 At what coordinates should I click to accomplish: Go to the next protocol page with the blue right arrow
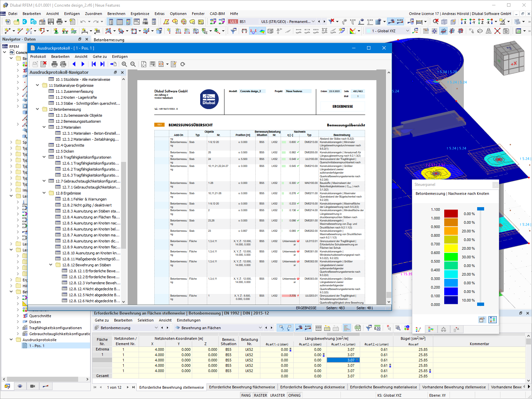point(83,64)
